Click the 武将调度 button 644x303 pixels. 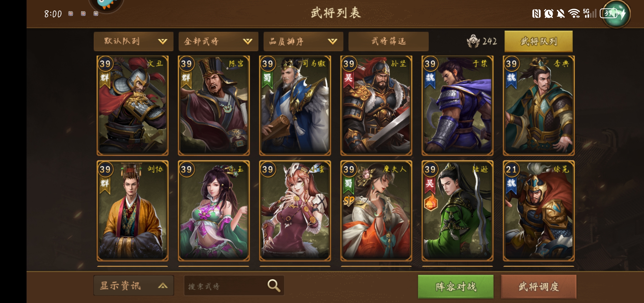point(539,287)
